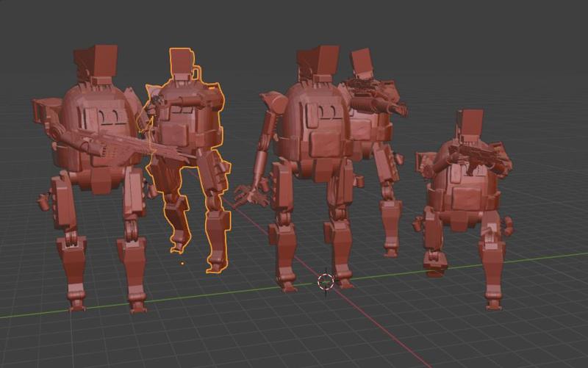Image resolution: width=588 pixels, height=368 pixels.
Task: Click the orange origin dot below selected robot
Action: coord(182,264)
